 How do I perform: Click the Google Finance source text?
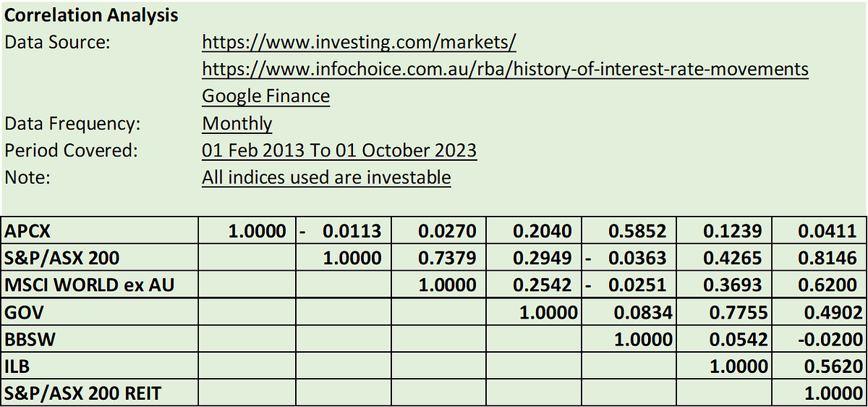[265, 96]
